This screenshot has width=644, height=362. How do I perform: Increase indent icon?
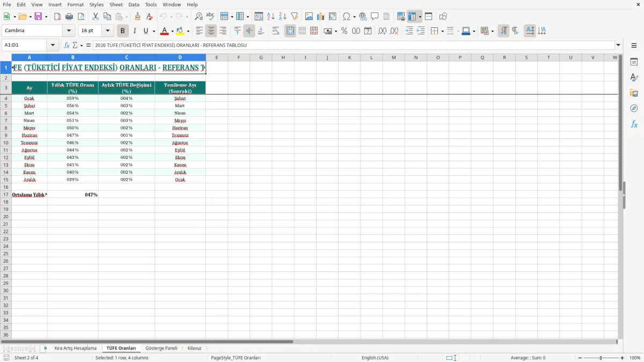click(x=409, y=31)
